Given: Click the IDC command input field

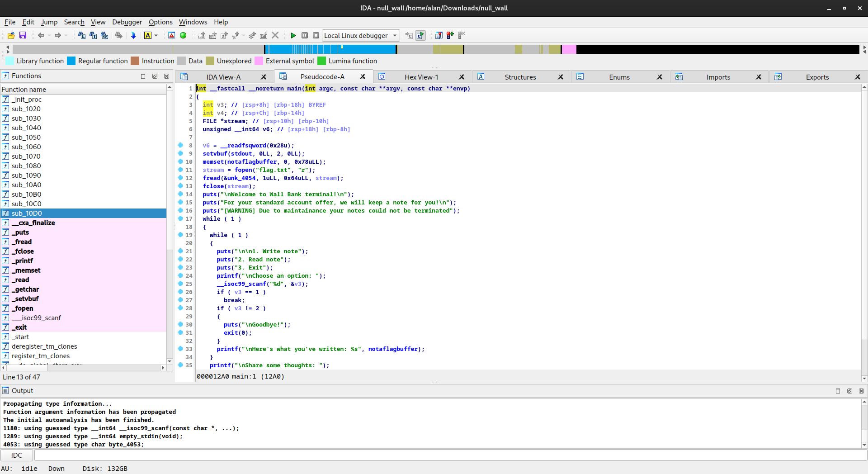Looking at the screenshot, I should click(x=450, y=455).
